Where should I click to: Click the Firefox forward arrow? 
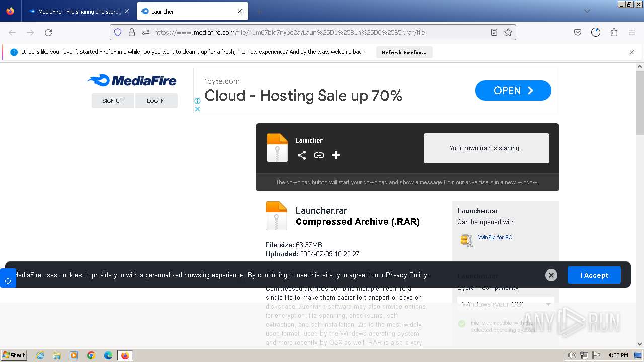click(30, 32)
